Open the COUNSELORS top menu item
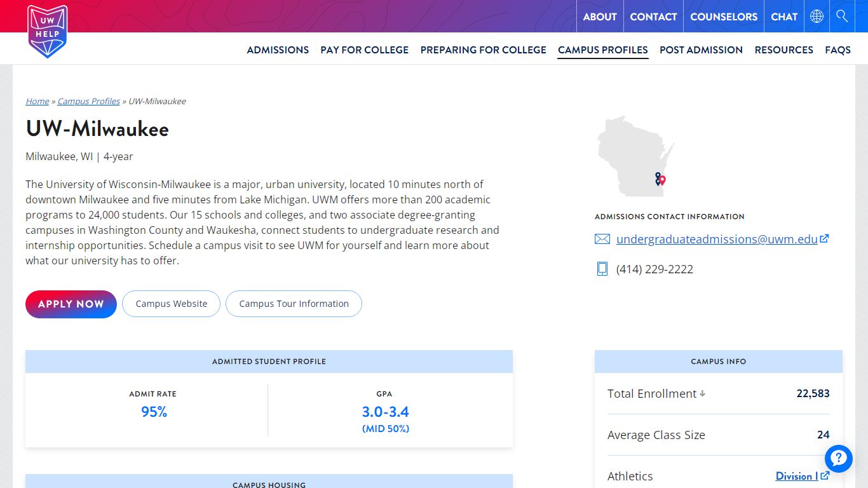Viewport: 868px width, 488px height. 724,17
